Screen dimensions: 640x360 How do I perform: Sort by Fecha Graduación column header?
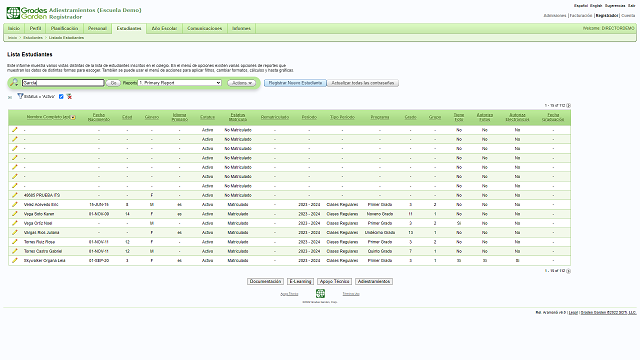553,117
